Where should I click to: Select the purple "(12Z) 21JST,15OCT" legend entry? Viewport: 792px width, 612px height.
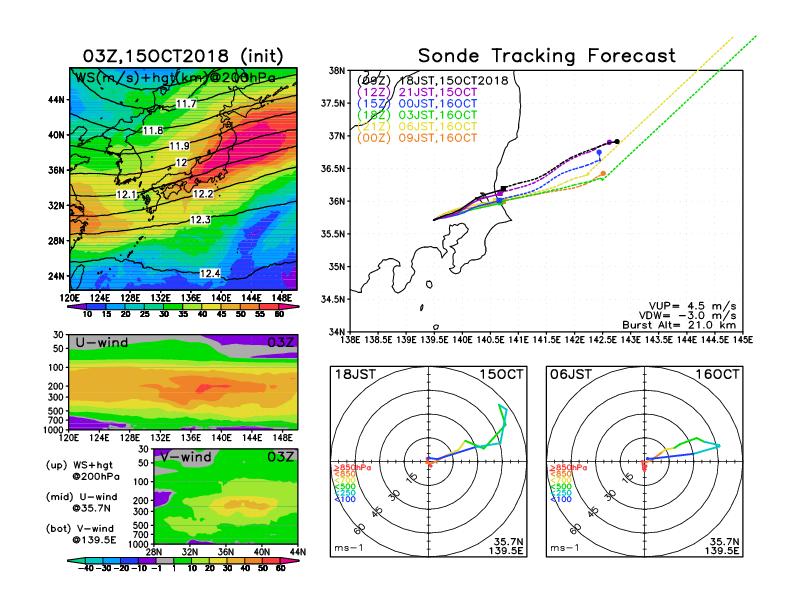click(417, 92)
